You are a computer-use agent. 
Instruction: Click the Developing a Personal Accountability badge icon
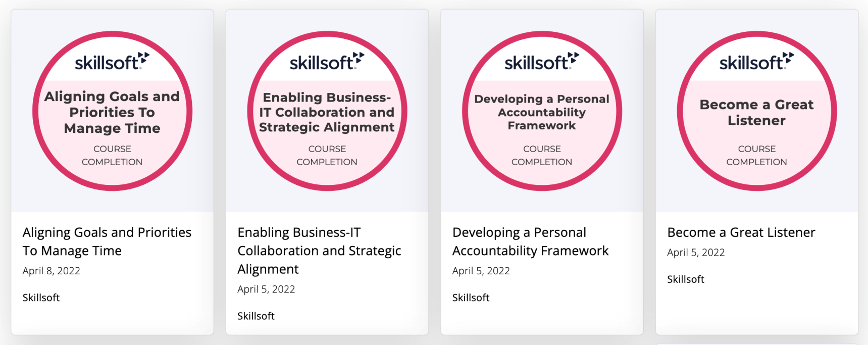tap(541, 111)
